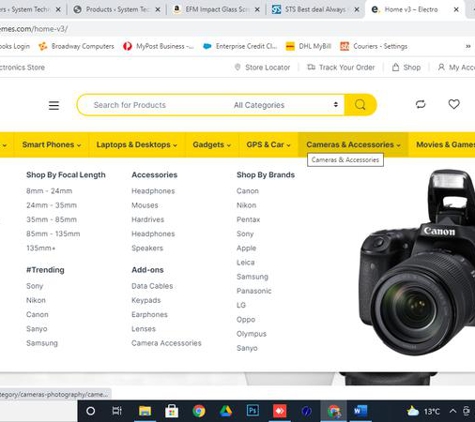Open Speakers under Accessories
This screenshot has width=475, height=422.
(x=147, y=248)
